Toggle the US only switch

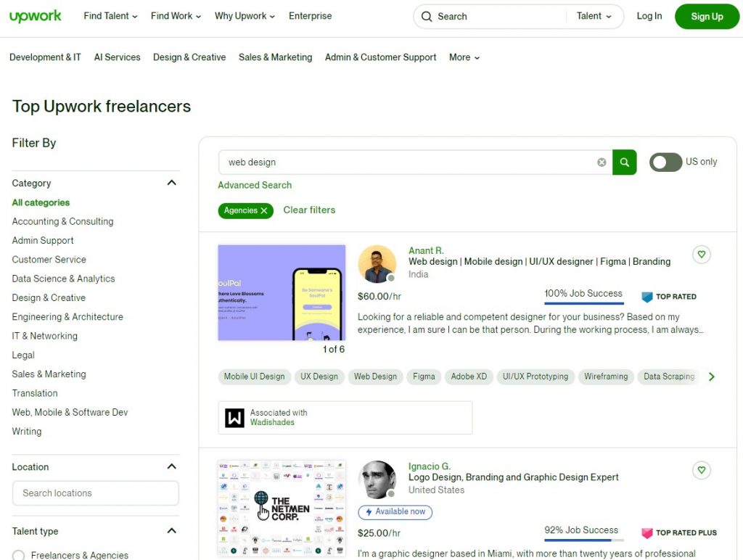[x=665, y=162]
